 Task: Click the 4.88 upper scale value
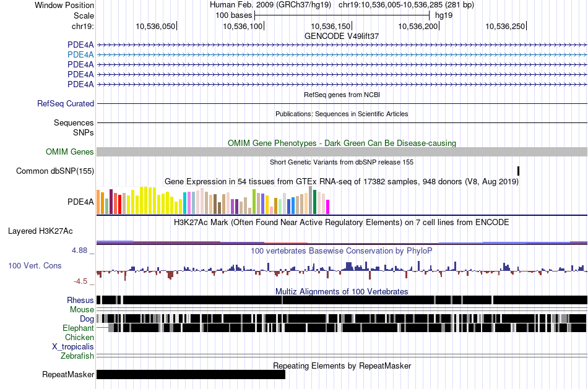tap(79, 250)
